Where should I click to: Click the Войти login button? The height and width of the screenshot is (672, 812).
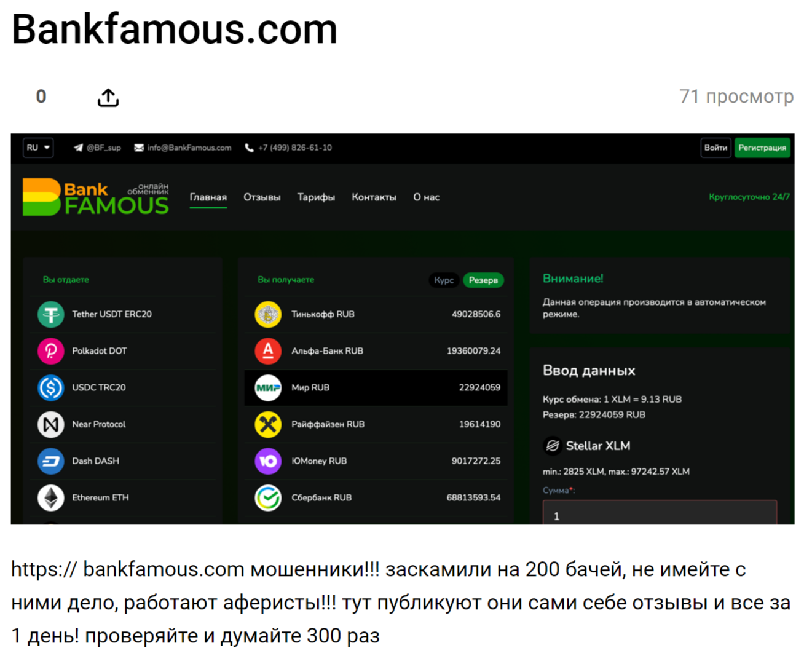coord(715,148)
